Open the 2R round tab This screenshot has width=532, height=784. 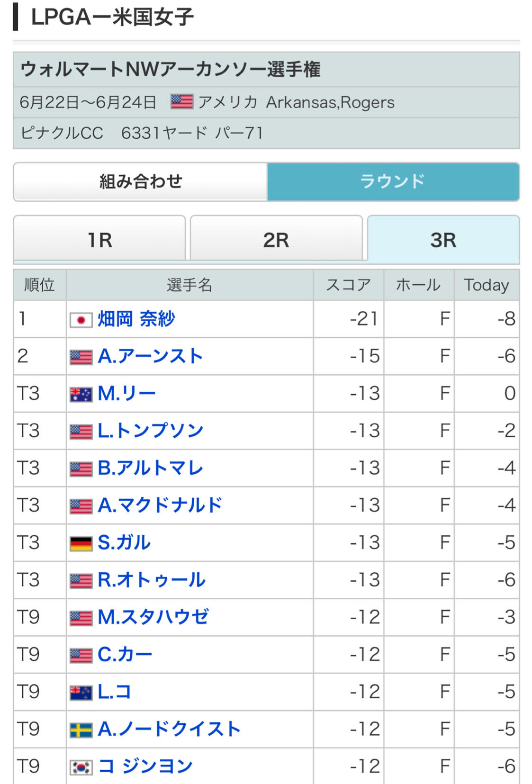pyautogui.click(x=276, y=239)
